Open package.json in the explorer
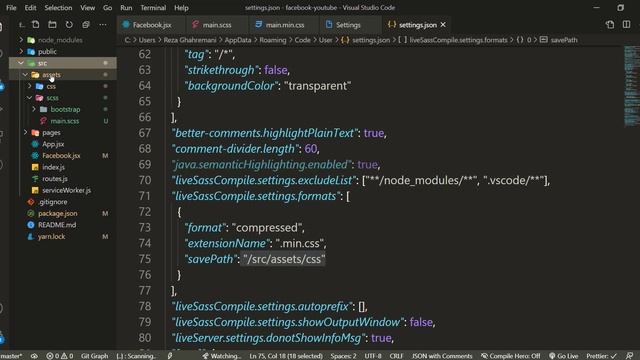 tap(57, 213)
